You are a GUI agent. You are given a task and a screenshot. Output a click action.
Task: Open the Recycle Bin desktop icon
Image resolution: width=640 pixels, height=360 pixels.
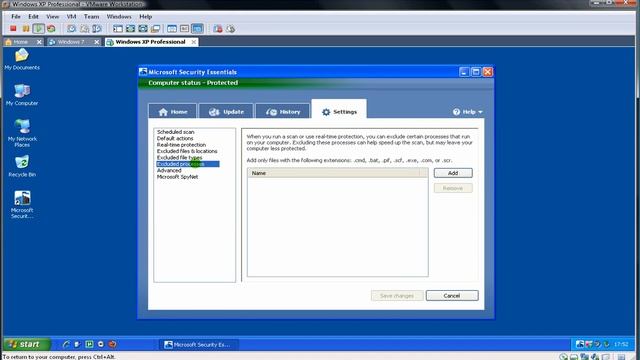coord(22,166)
